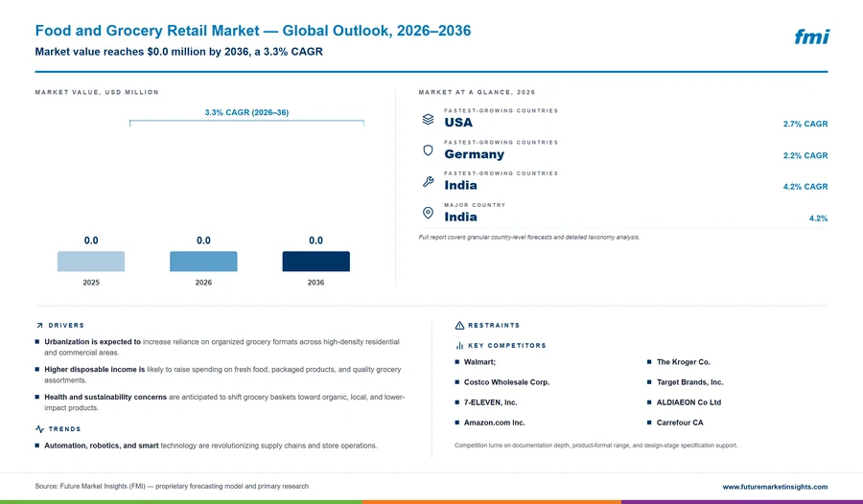Click the Carrefour CA entry
This screenshot has width=863, height=504.
680,423
